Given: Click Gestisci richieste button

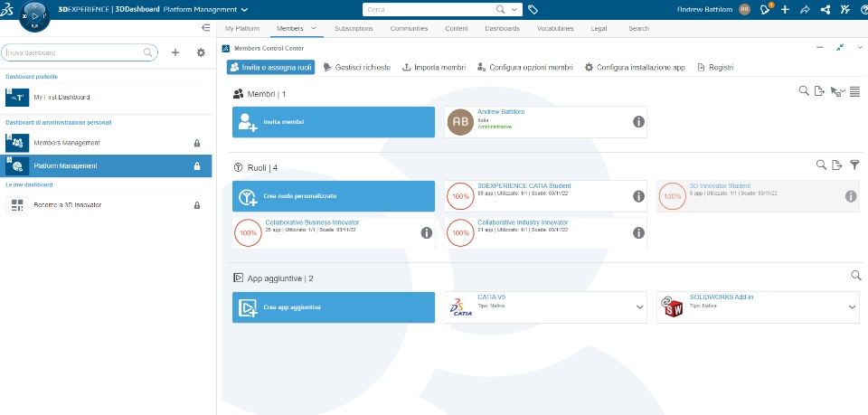Looking at the screenshot, I should (357, 67).
